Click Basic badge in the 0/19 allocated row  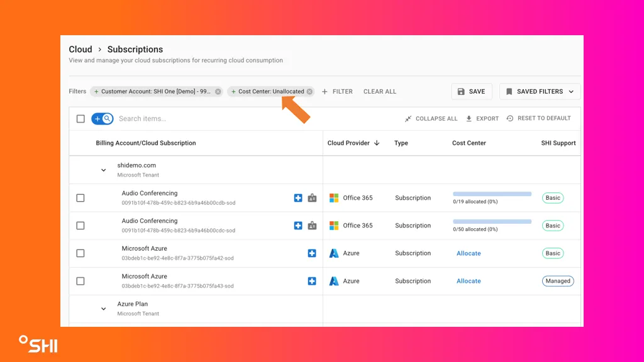(553, 198)
